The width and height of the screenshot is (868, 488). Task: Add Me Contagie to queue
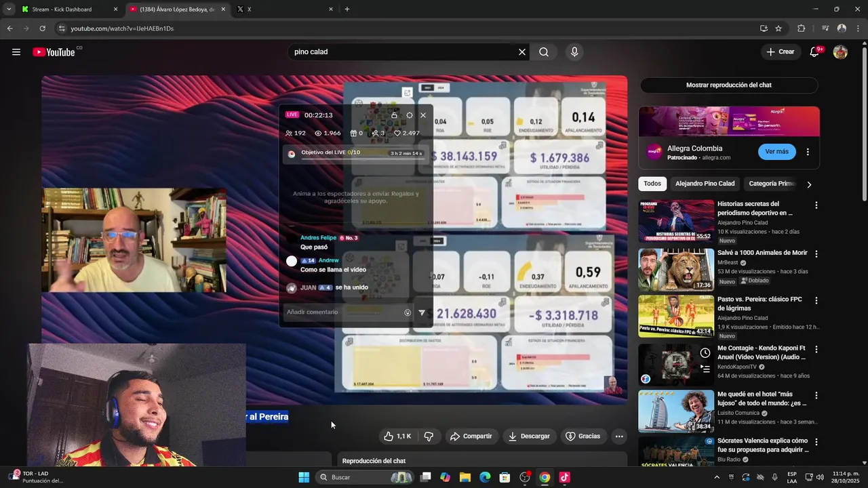tap(705, 369)
